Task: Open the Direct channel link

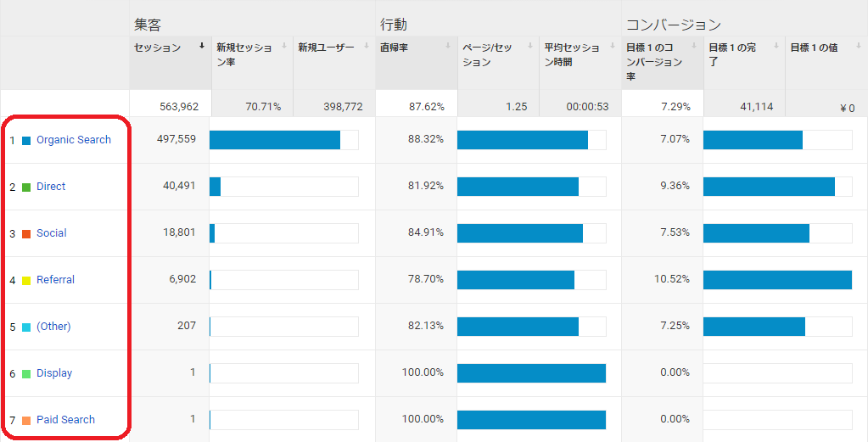Action: [x=51, y=187]
